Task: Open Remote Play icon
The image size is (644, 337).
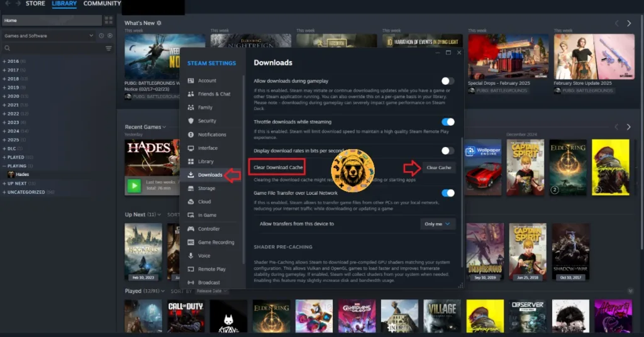Action: click(x=191, y=269)
